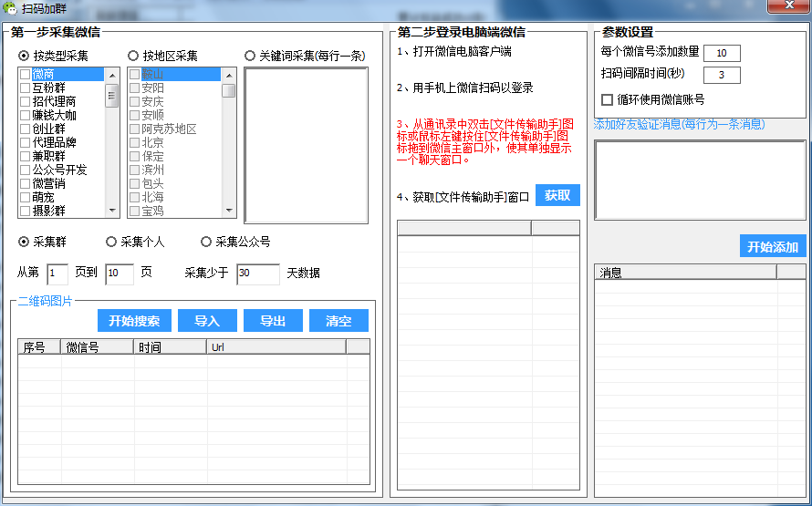Check the 鞍山 region checkbox
The height and width of the screenshot is (506, 812).
(x=135, y=75)
